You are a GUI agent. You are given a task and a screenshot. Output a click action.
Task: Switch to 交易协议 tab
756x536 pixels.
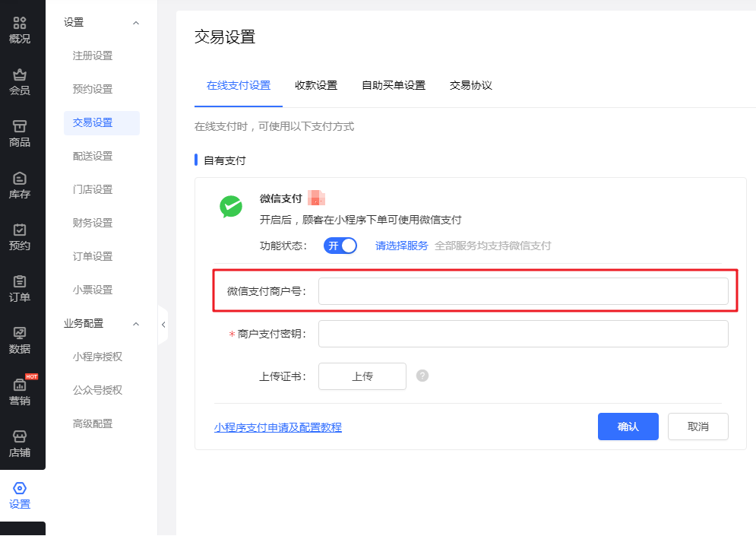pos(470,85)
